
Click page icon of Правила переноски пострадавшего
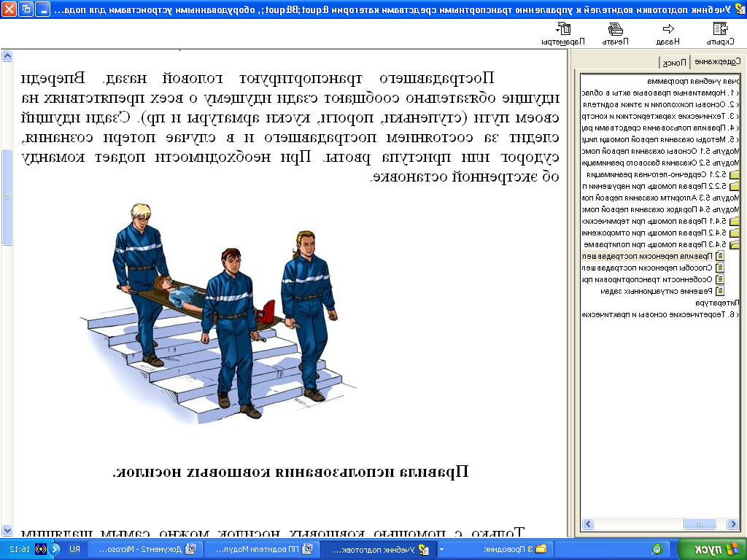720,256
